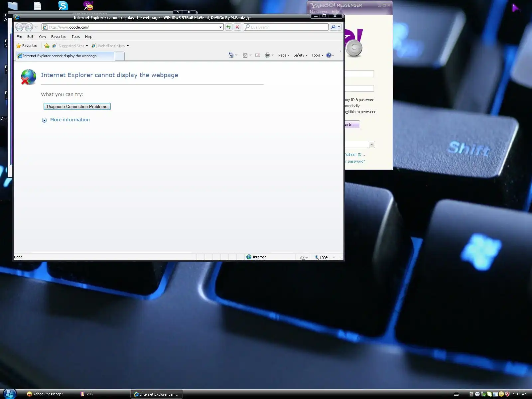Click the globe error icon on the page
Image resolution: width=532 pixels, height=399 pixels.
click(x=29, y=77)
